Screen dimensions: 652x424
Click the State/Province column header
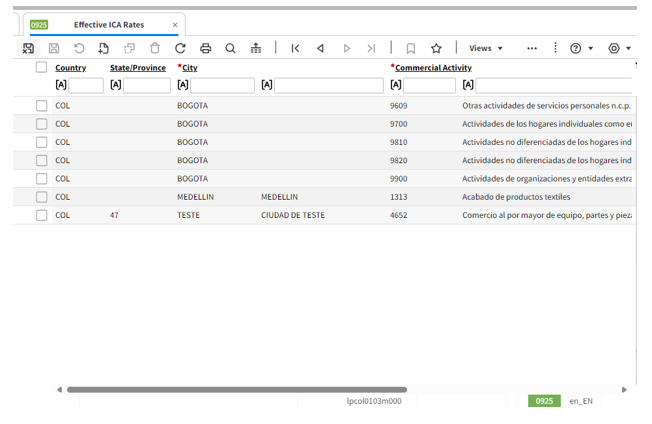[x=138, y=68]
